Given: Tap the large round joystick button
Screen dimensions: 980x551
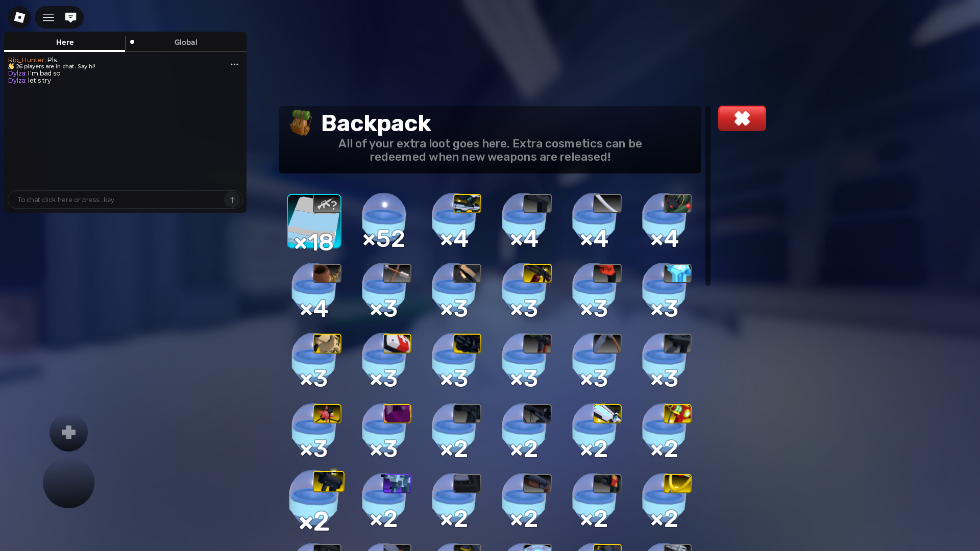Looking at the screenshot, I should click(x=68, y=482).
